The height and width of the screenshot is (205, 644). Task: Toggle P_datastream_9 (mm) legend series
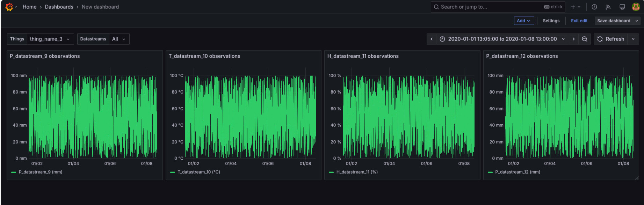(40, 172)
